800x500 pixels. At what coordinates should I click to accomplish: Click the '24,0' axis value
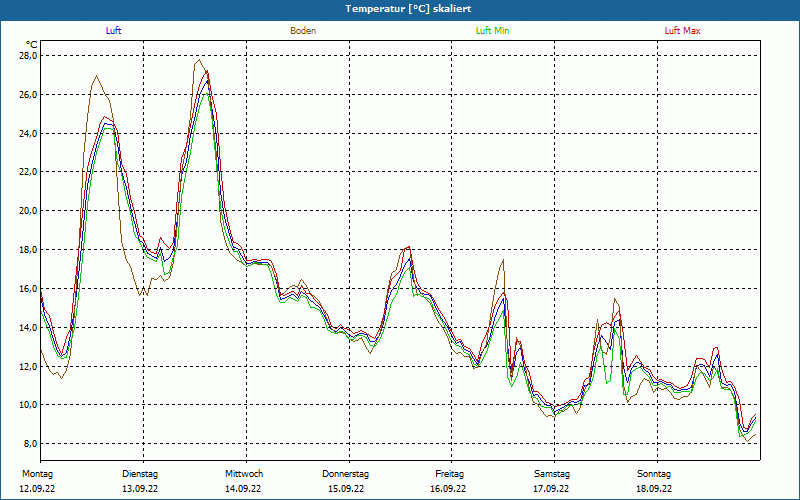(x=29, y=133)
